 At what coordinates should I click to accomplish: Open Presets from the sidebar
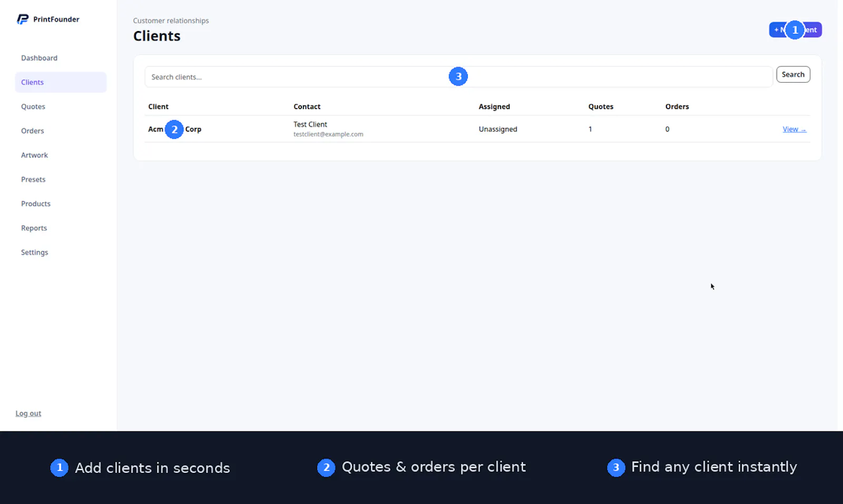point(33,180)
